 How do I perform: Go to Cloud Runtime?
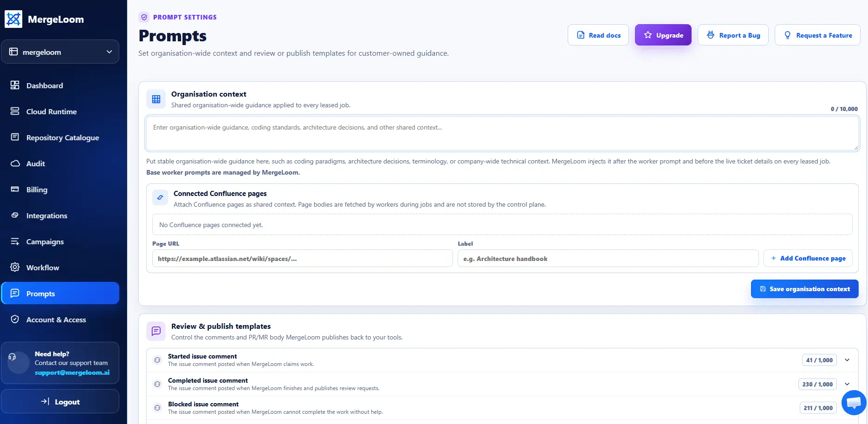pyautogui.click(x=60, y=111)
